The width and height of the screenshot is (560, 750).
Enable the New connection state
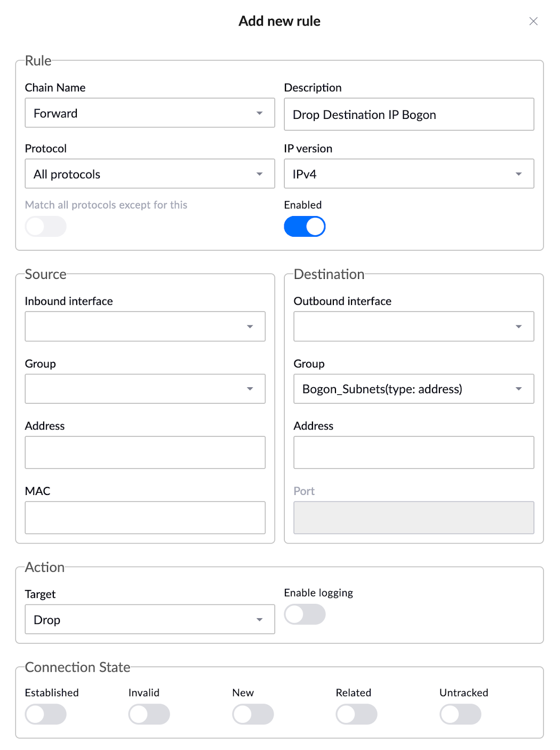tap(253, 714)
